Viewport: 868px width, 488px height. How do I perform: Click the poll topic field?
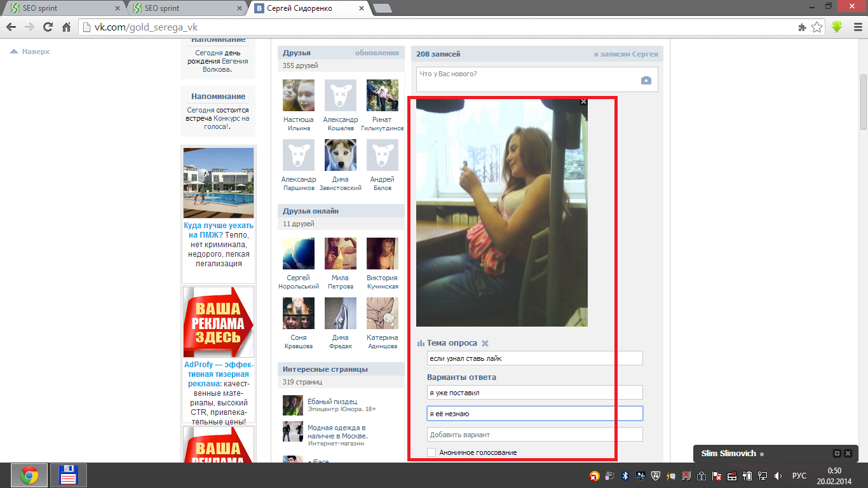tap(534, 358)
